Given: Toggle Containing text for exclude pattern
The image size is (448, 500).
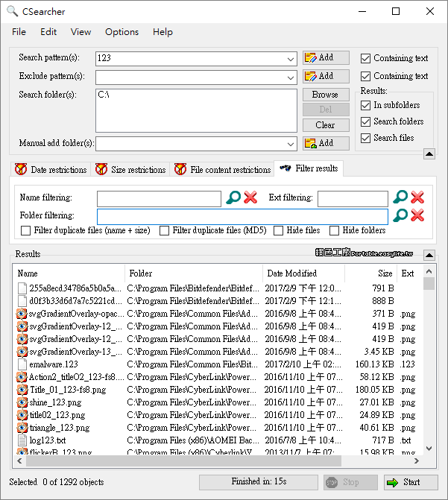Looking at the screenshot, I should (x=365, y=76).
